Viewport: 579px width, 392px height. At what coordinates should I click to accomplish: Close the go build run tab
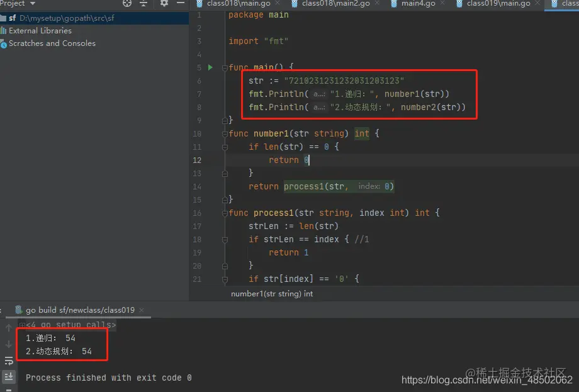(x=142, y=310)
